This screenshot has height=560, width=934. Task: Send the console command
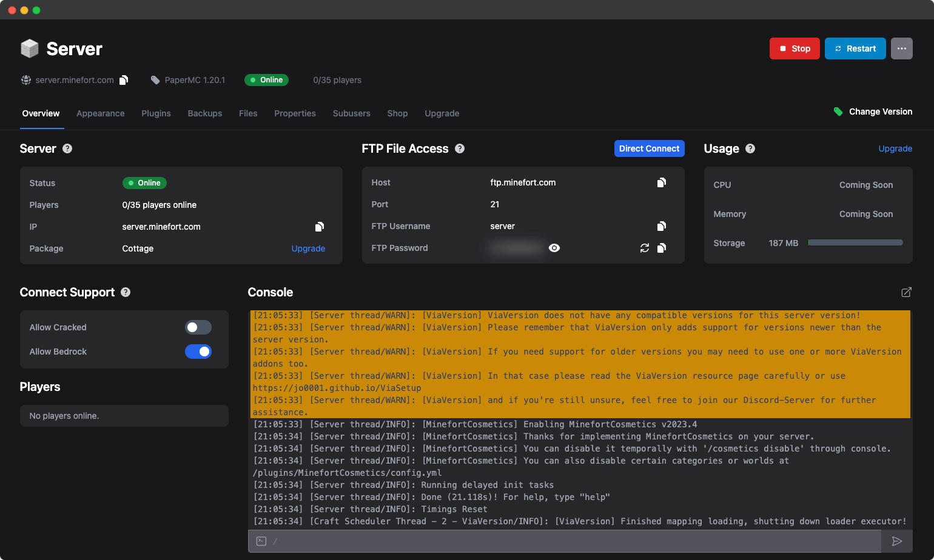[896, 541]
